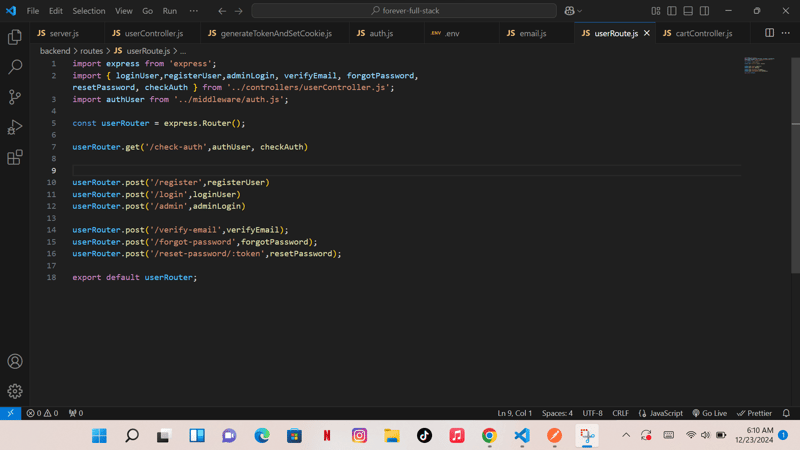800x450 pixels.
Task: Open the Run and Debug view
Action: tap(15, 127)
